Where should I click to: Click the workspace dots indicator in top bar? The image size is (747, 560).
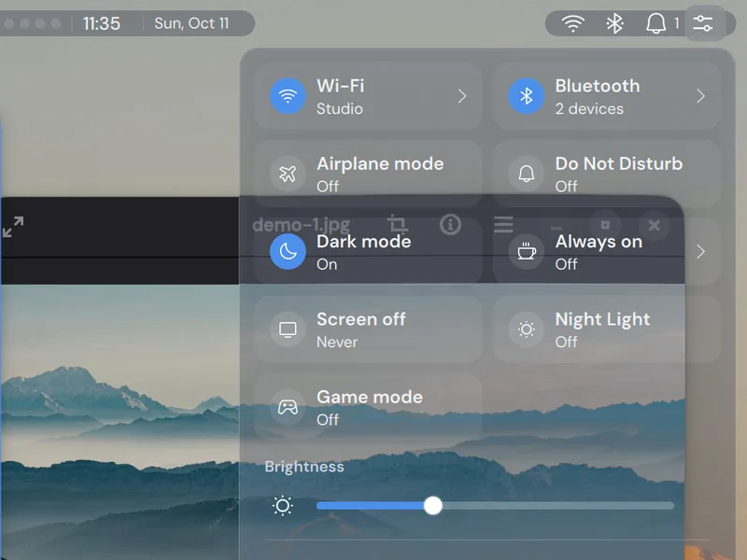pyautogui.click(x=33, y=23)
